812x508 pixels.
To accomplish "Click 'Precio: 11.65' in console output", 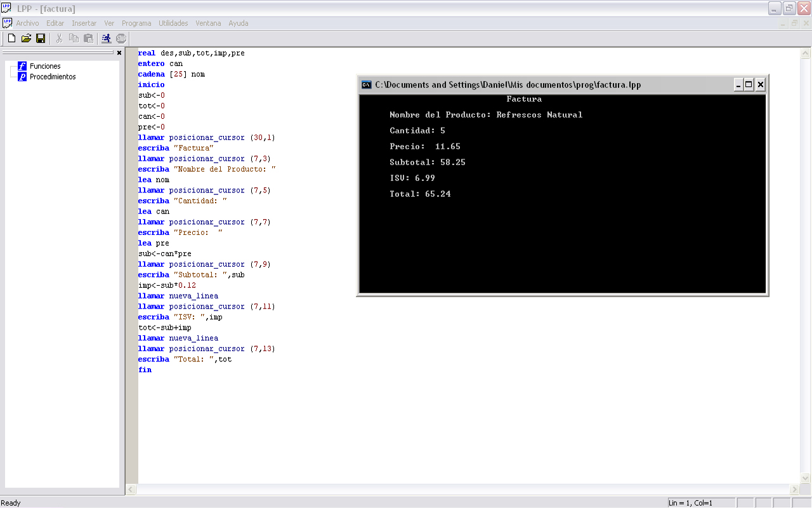I will point(425,147).
